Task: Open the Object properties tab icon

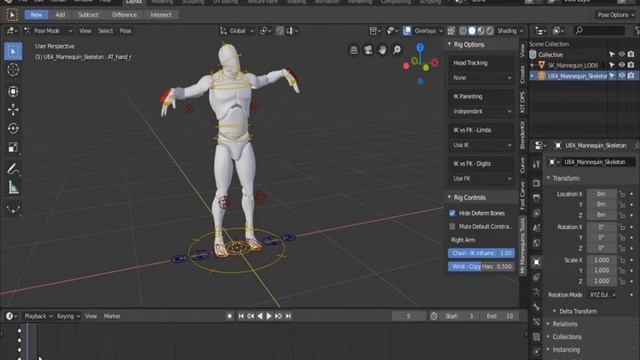Action: click(x=536, y=262)
